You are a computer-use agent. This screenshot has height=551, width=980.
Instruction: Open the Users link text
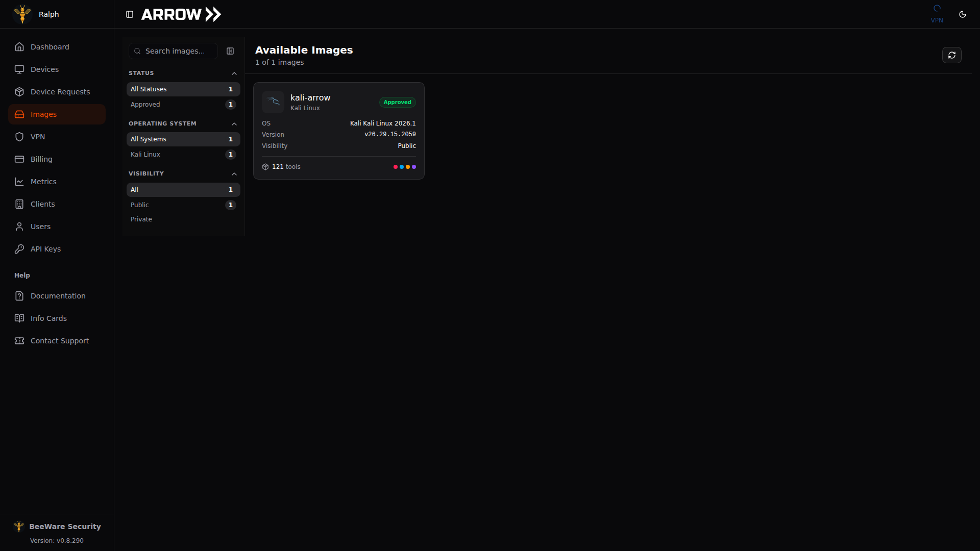[41, 227]
